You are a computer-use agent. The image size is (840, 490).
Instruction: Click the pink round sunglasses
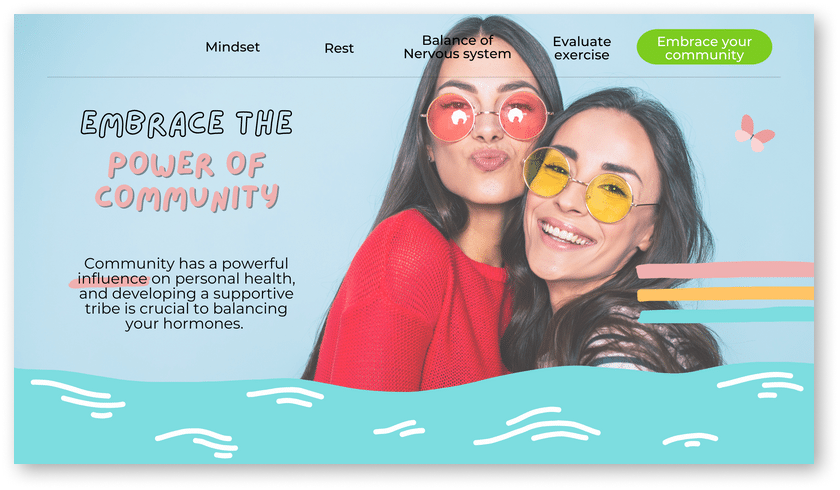486,117
